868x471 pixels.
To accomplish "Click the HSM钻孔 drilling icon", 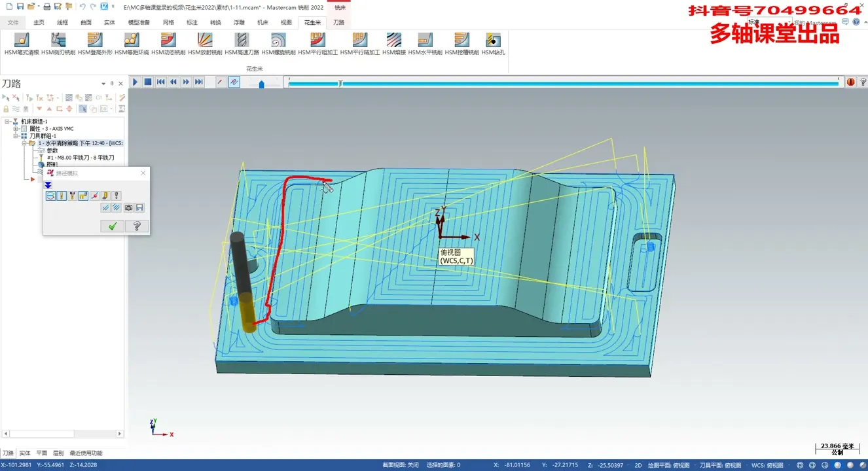I will [x=493, y=41].
